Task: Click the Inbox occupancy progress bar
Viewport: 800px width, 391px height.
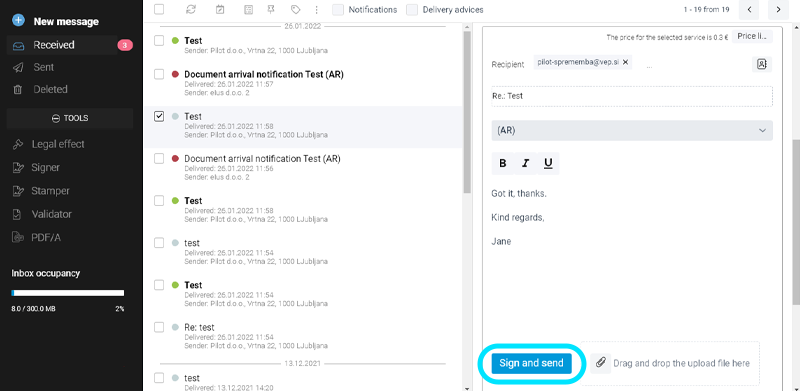Action: point(68,293)
